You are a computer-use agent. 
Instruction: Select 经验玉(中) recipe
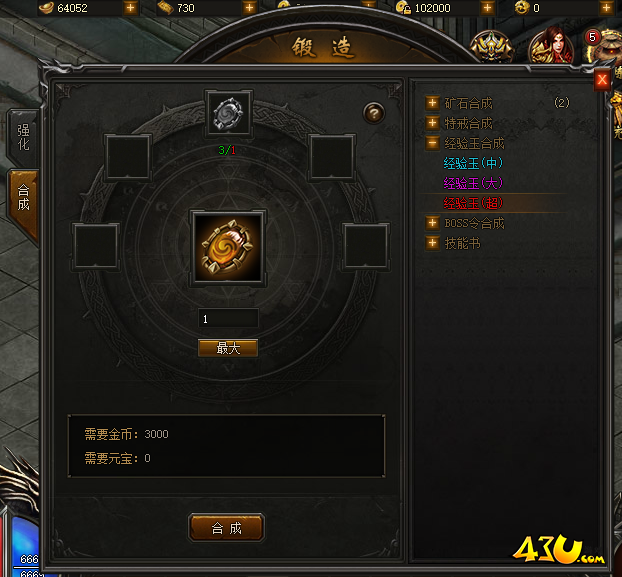[x=473, y=163]
